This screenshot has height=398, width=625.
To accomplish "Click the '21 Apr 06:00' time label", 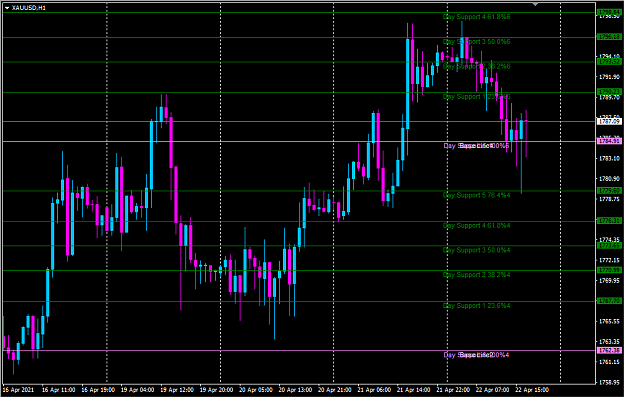I will [374, 390].
